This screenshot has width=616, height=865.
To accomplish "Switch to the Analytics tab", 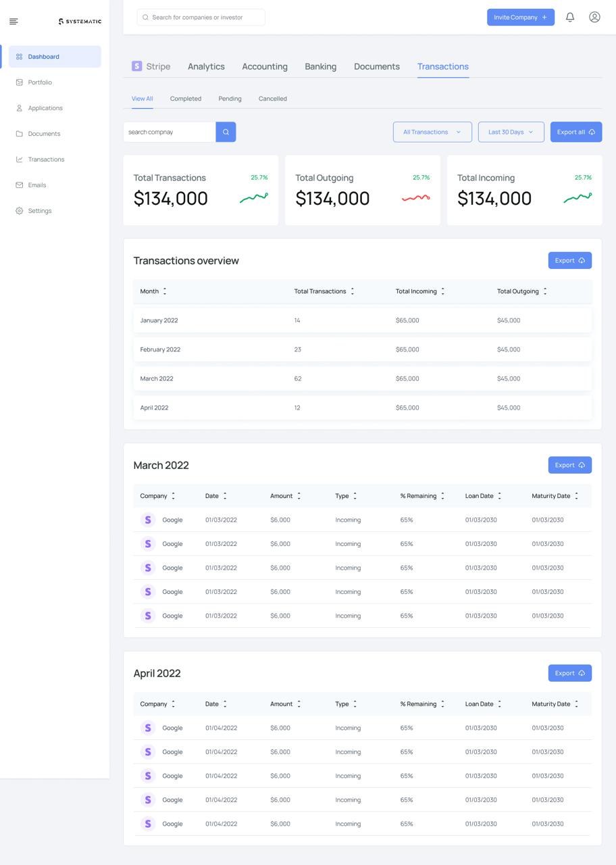I will tap(206, 66).
